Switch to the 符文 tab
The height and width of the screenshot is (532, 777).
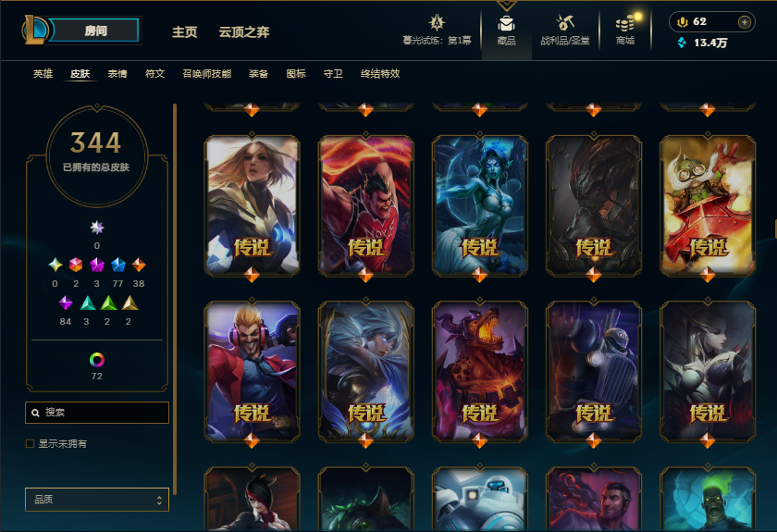coord(154,74)
